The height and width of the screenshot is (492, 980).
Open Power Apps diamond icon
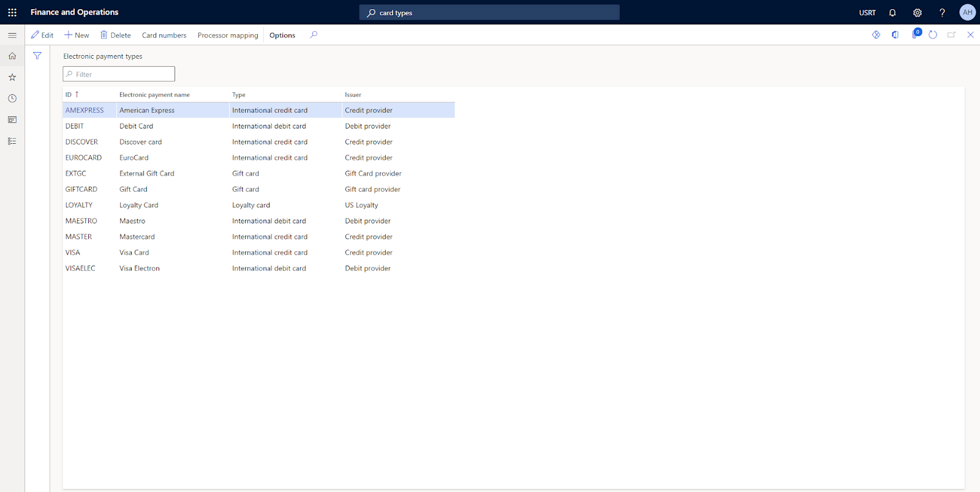(876, 35)
